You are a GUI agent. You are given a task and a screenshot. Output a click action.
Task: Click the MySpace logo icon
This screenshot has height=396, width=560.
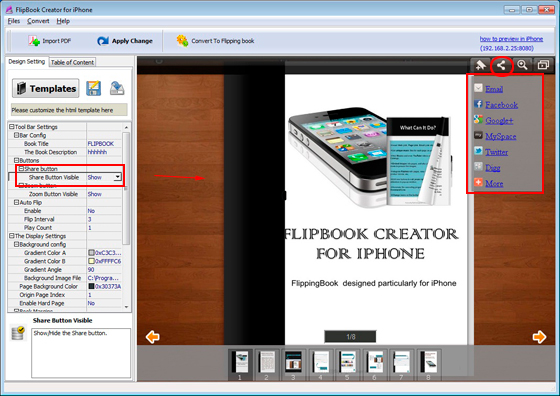point(478,135)
